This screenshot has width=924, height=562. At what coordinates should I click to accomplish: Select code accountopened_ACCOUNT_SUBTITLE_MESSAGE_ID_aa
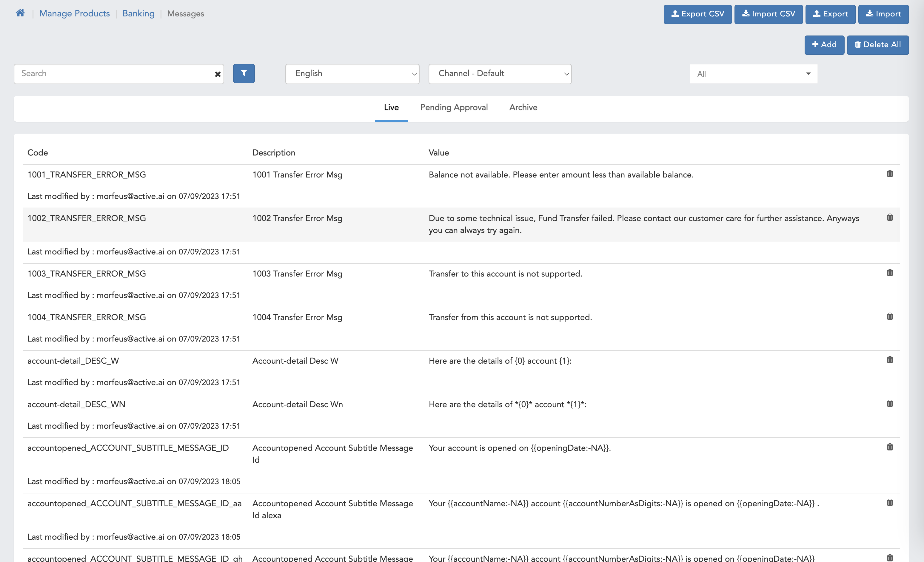(134, 503)
